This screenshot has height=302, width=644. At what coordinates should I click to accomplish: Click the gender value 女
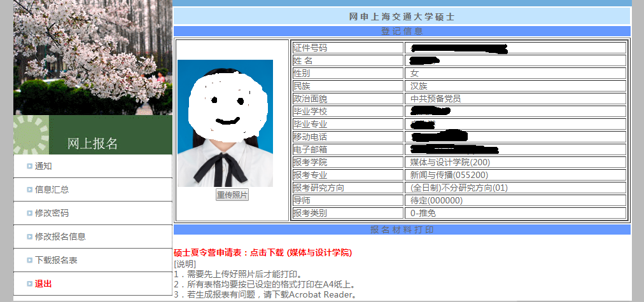pos(415,74)
